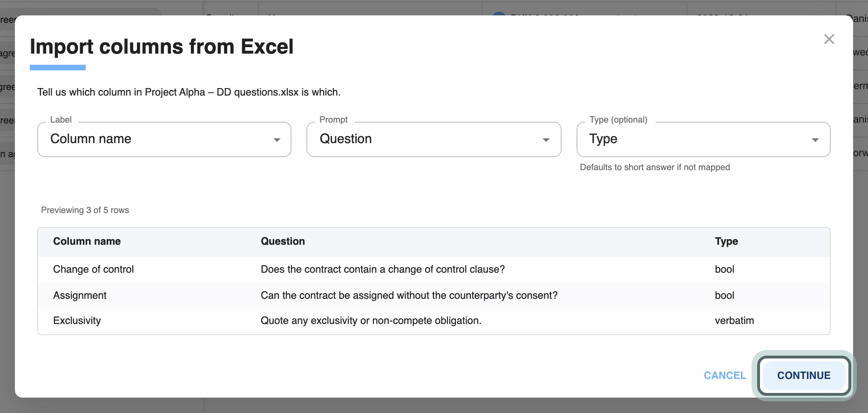Open the Label dropdown showing Column name
Image resolution: width=868 pixels, height=413 pixels.
[x=164, y=139]
